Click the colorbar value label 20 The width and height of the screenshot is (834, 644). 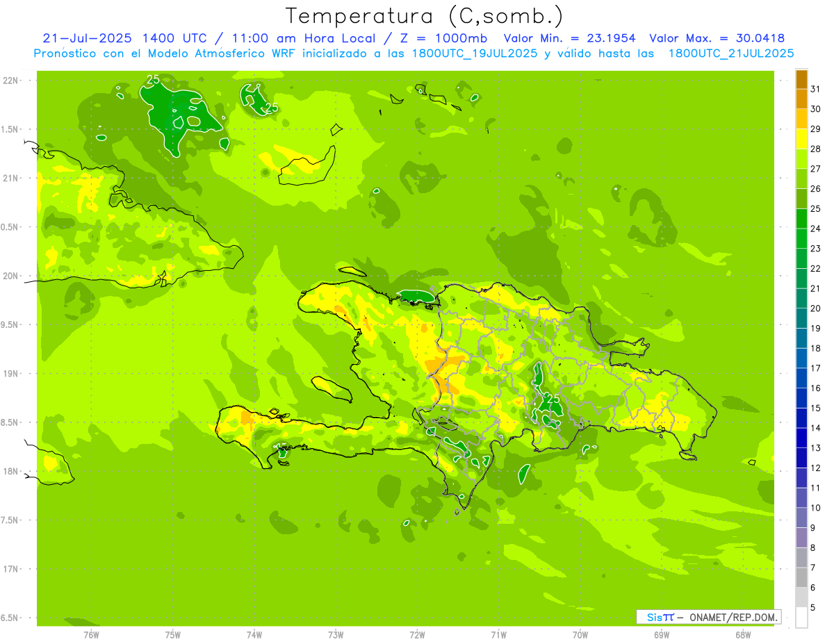click(815, 308)
